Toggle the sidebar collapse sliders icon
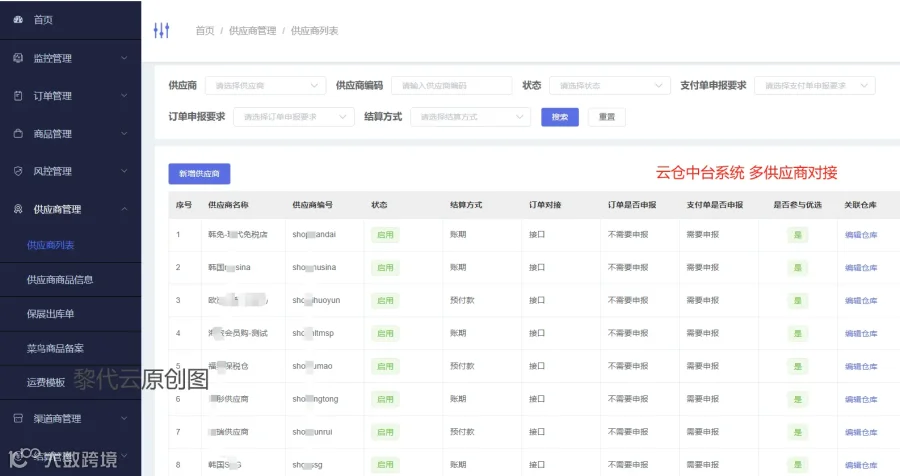Screen dimensions: 900x476 click(161, 30)
